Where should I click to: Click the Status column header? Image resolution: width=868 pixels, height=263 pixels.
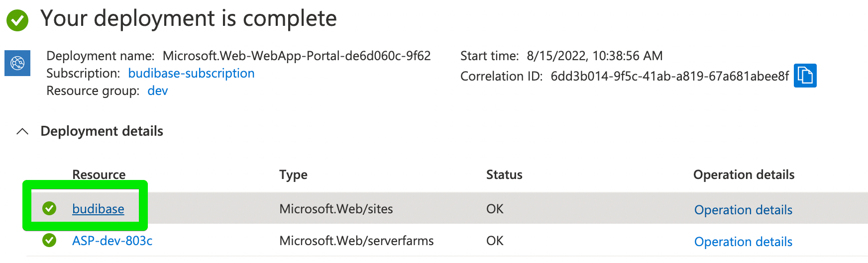[x=504, y=175]
